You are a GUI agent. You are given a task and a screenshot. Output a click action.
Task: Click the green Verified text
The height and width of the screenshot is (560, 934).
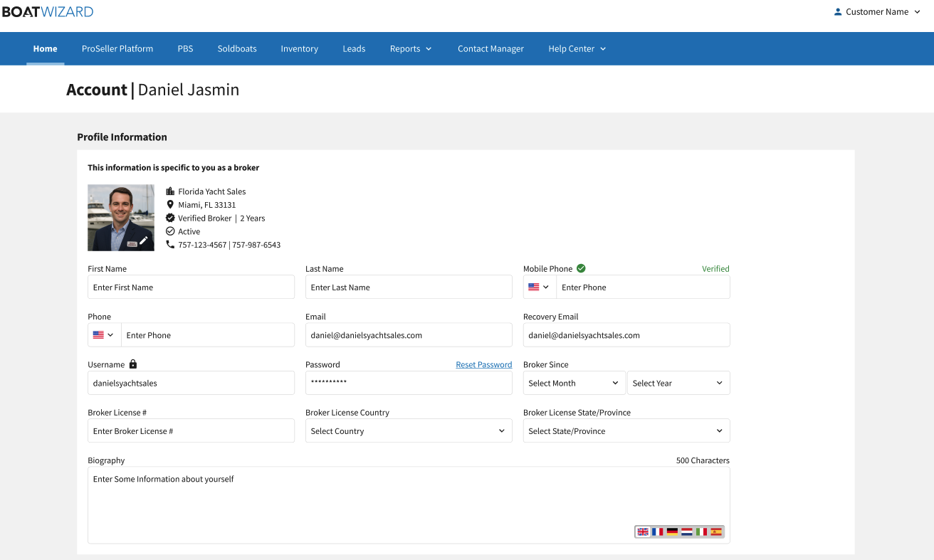click(715, 269)
